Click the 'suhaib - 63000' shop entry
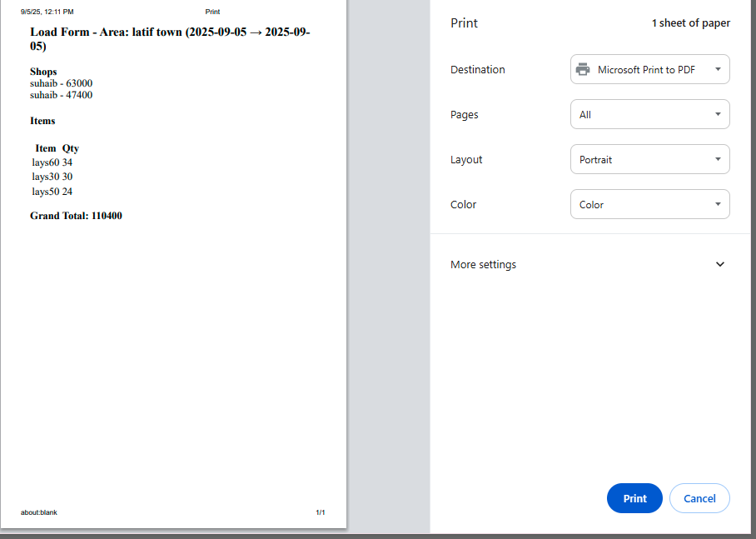Viewport: 756px width, 539px height. tap(61, 83)
